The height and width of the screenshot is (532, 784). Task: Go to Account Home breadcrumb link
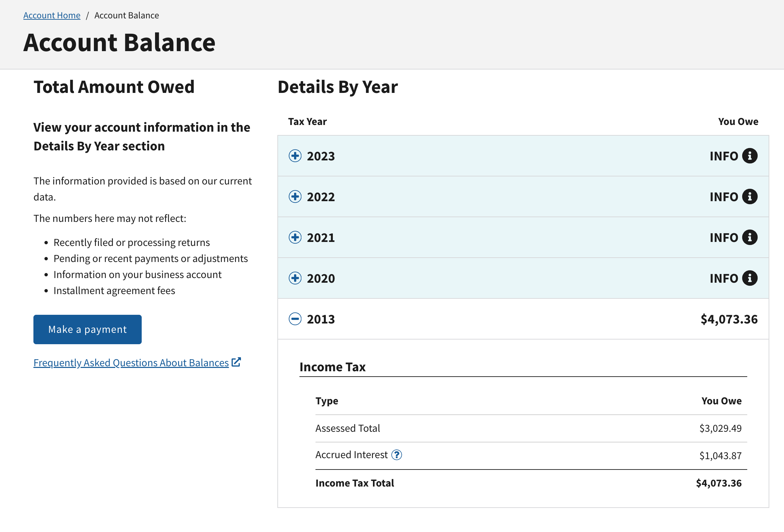coord(51,15)
